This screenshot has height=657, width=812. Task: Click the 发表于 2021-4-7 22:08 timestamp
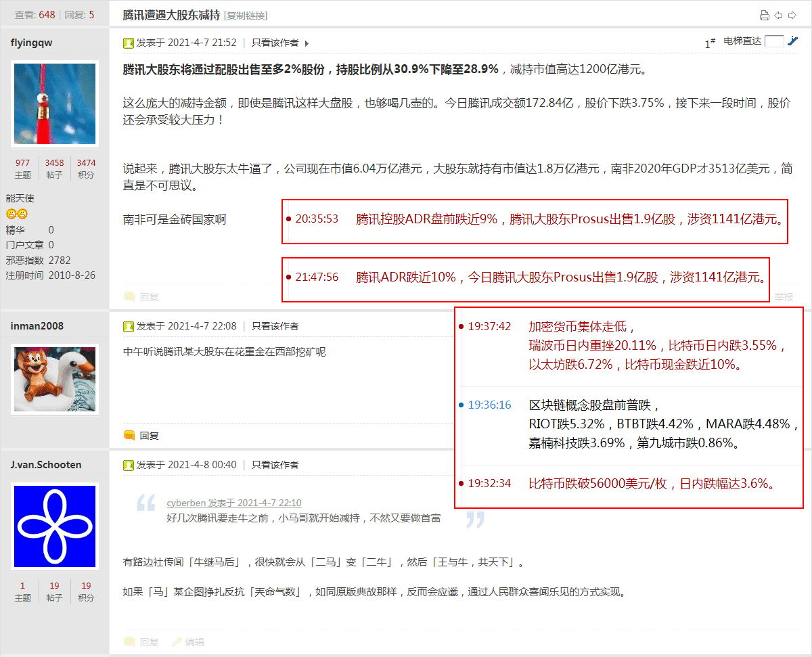click(187, 326)
